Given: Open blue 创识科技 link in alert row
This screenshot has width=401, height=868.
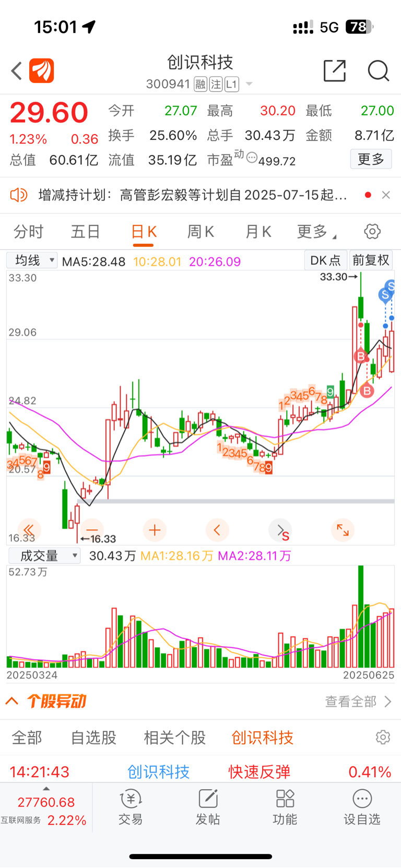Looking at the screenshot, I should [159, 771].
